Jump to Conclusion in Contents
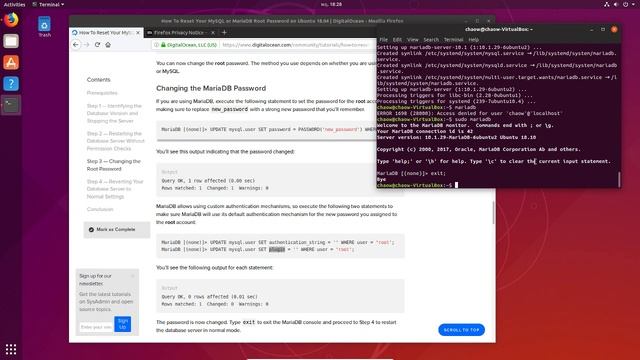The width and height of the screenshot is (640, 360). pos(100,209)
